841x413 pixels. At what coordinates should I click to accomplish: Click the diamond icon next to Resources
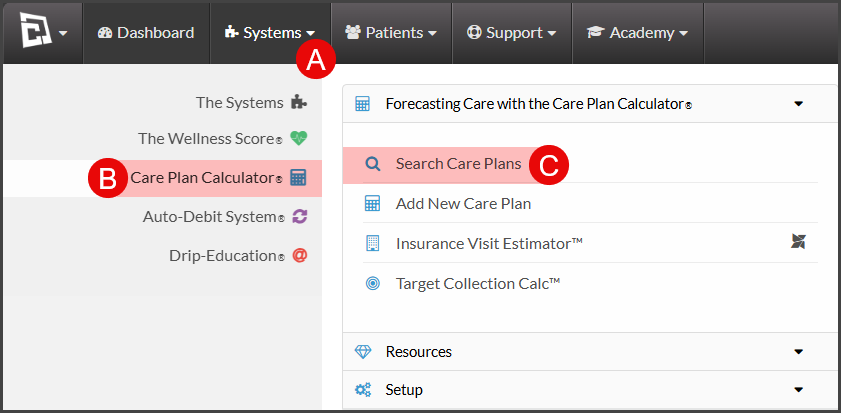[363, 352]
